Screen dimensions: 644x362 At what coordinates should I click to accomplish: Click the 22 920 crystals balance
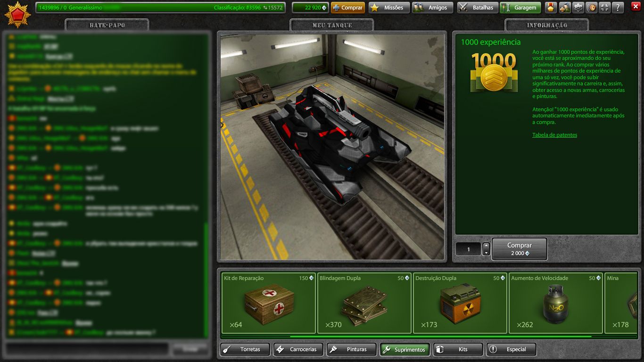pyautogui.click(x=309, y=8)
